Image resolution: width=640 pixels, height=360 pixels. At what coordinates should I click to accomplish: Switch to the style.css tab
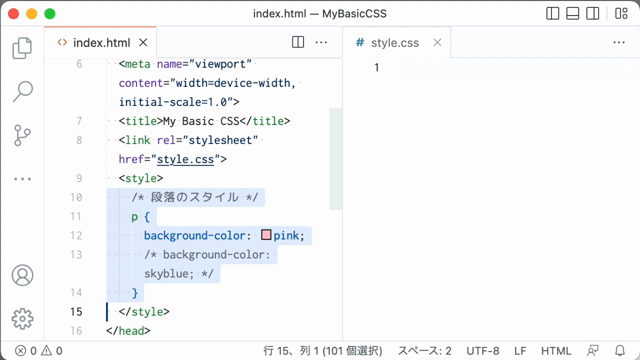388,42
